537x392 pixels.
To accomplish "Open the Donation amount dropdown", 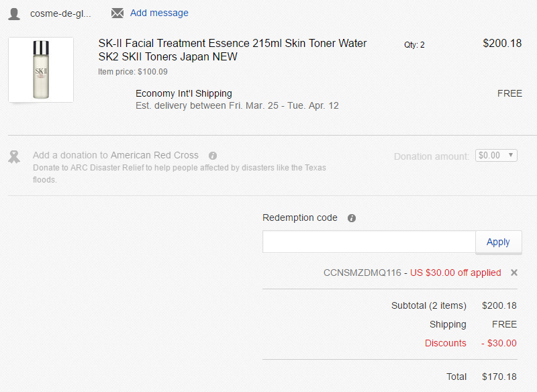I will tap(496, 156).
